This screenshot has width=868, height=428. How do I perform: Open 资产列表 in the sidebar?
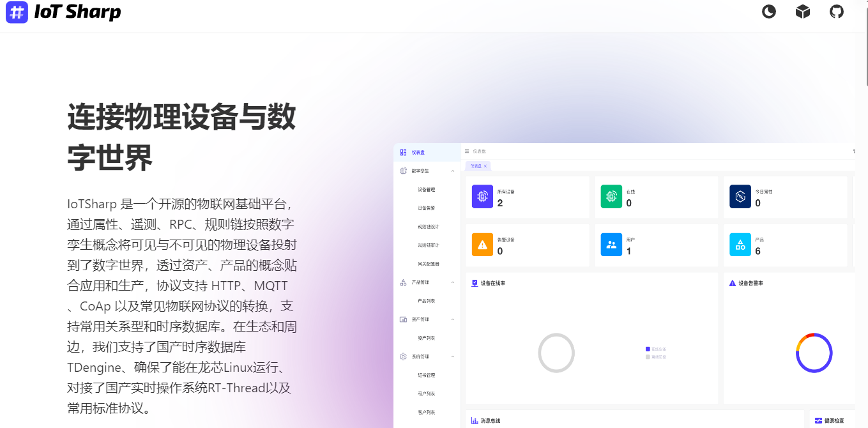(x=427, y=337)
